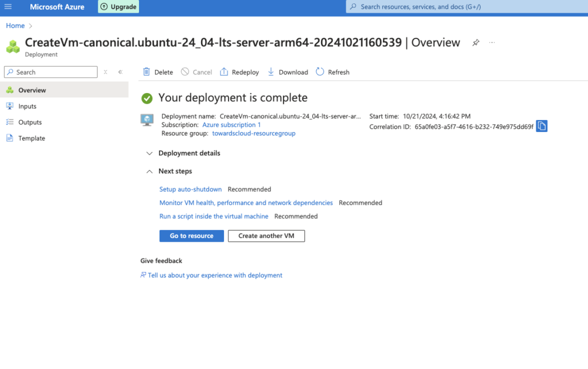Viewport: 588px width, 369px height.
Task: Open Azure subscription 1 link
Action: click(231, 125)
